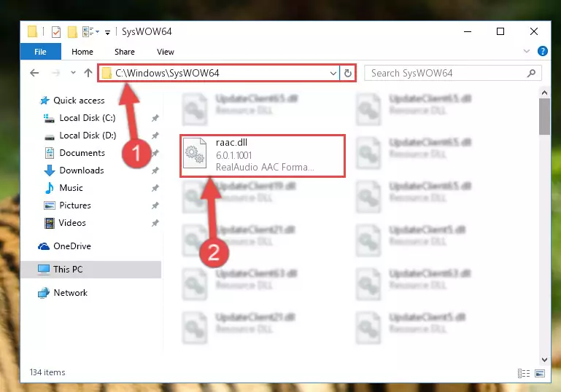Minimize the SysWOW64 window
This screenshot has width=561, height=392.
point(468,31)
